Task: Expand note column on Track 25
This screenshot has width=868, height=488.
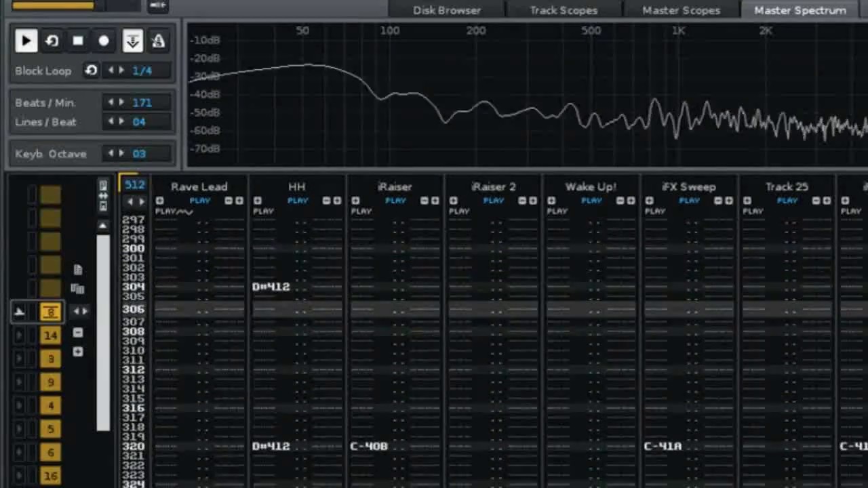Action: click(x=747, y=201)
